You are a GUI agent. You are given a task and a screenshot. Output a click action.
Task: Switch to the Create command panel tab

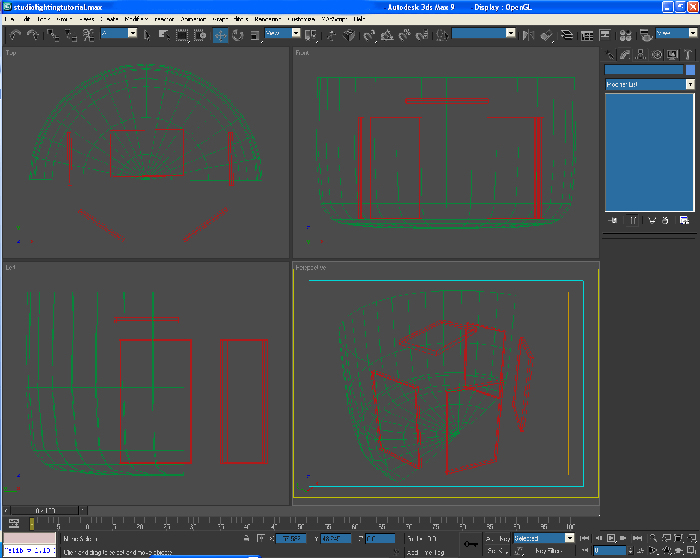pos(610,55)
